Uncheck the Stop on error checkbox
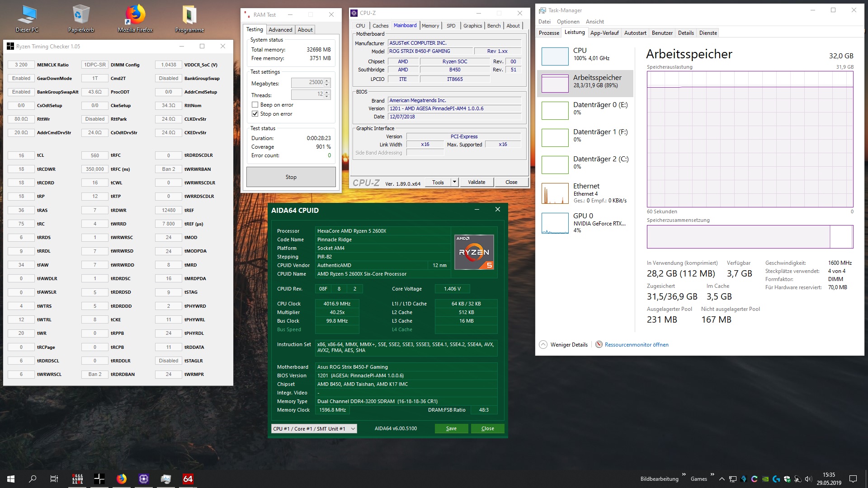868x488 pixels. tap(255, 114)
